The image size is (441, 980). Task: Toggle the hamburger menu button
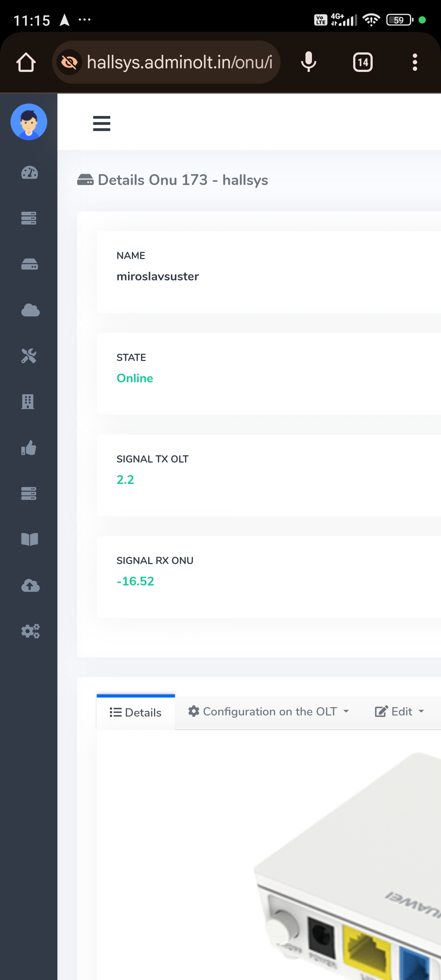click(102, 124)
